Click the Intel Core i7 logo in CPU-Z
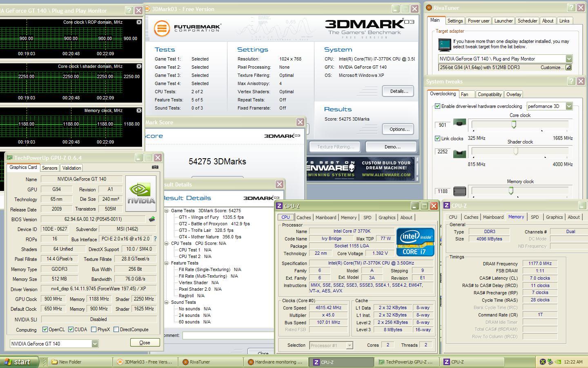The height and width of the screenshot is (368, 588). pyautogui.click(x=415, y=242)
